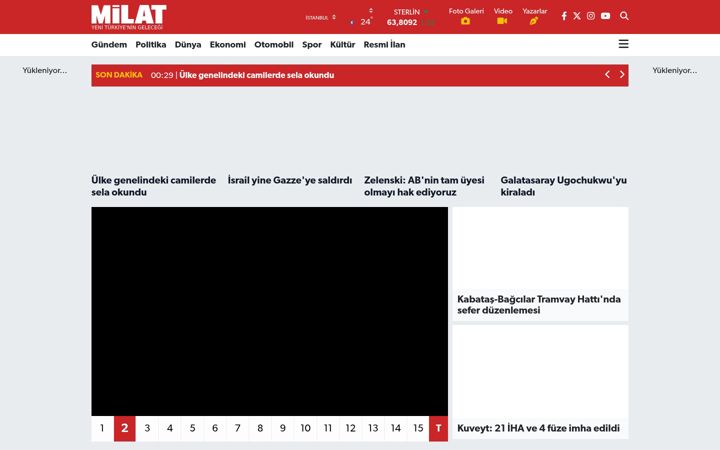This screenshot has width=720, height=450.
Task: Open Kuveyt 21 İHA article
Action: click(x=538, y=428)
